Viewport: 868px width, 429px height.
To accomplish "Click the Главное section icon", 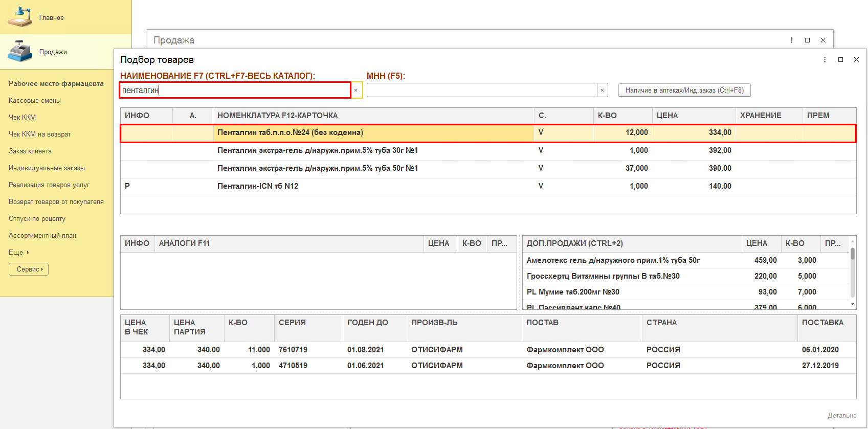I will click(x=19, y=17).
